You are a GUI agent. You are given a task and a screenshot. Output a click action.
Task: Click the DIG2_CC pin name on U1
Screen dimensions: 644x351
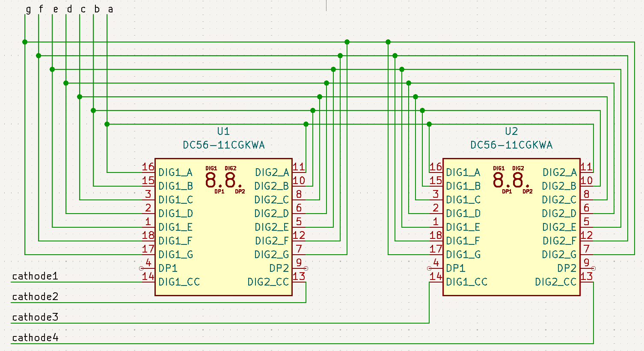268,282
